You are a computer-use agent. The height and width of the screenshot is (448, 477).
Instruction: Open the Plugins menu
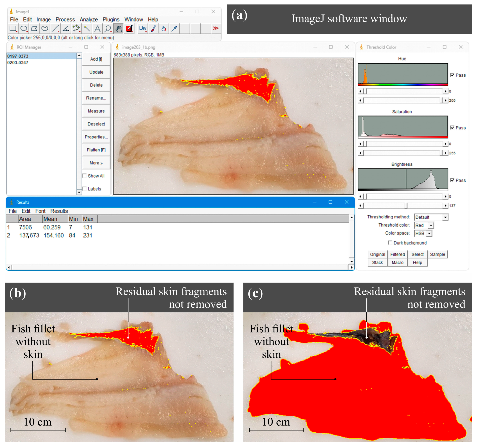(111, 19)
